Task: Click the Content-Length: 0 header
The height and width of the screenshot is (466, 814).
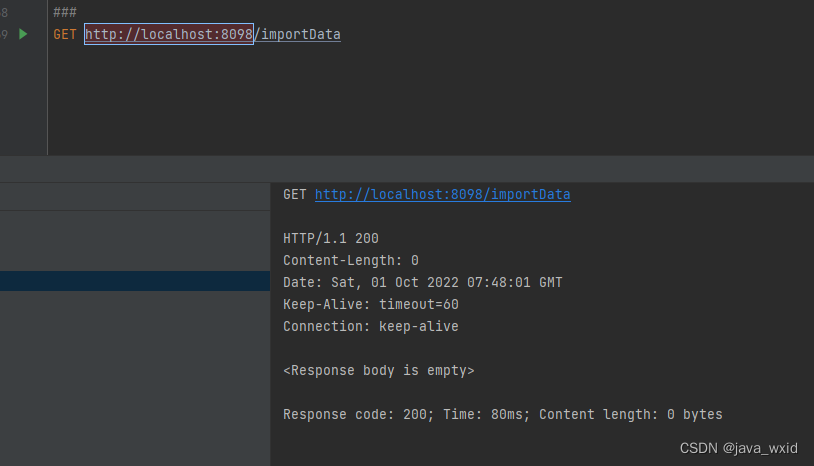Action: (x=351, y=260)
